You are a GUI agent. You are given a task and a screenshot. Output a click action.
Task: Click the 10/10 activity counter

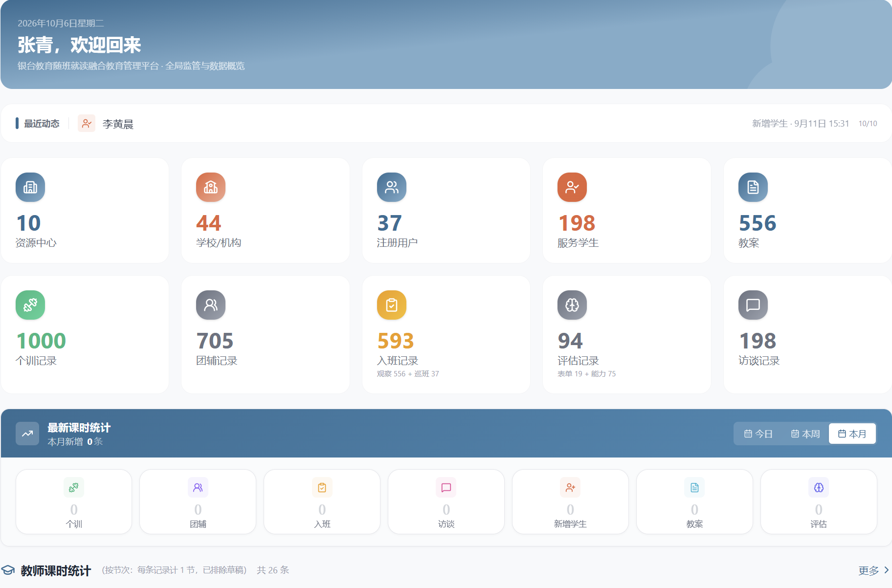click(868, 124)
